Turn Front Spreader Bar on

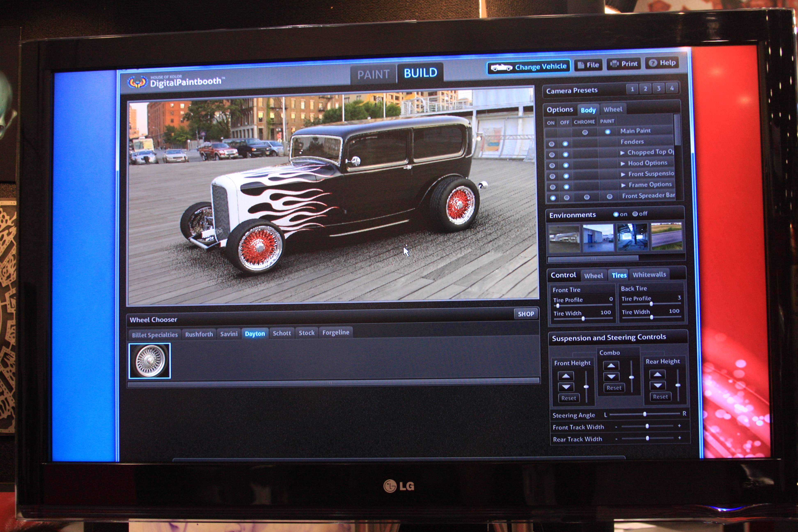point(553,198)
